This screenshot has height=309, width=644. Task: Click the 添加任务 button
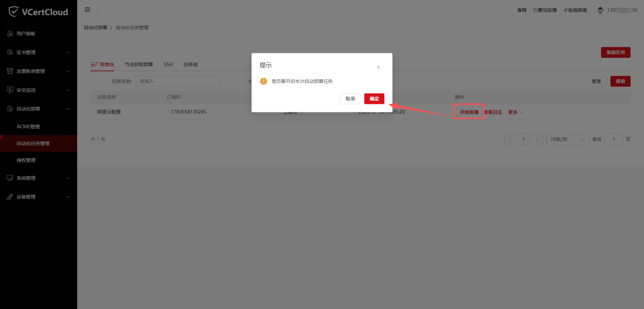(x=616, y=52)
